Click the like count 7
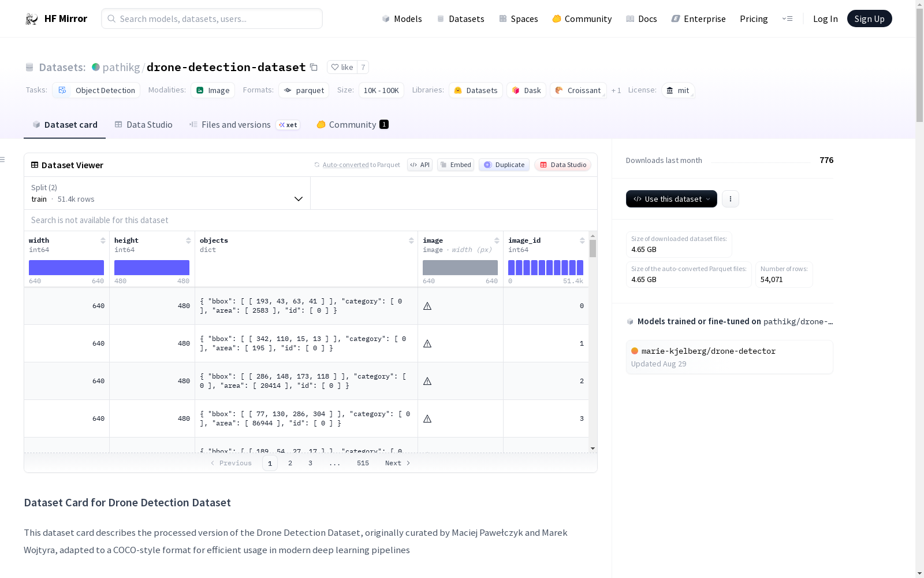This screenshot has height=578, width=924. tap(363, 67)
